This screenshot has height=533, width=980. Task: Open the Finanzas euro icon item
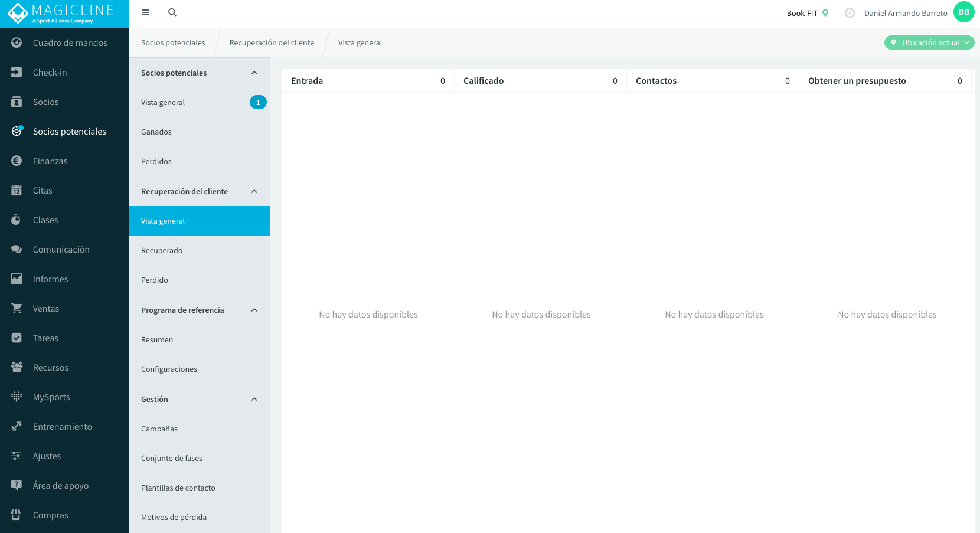point(64,161)
